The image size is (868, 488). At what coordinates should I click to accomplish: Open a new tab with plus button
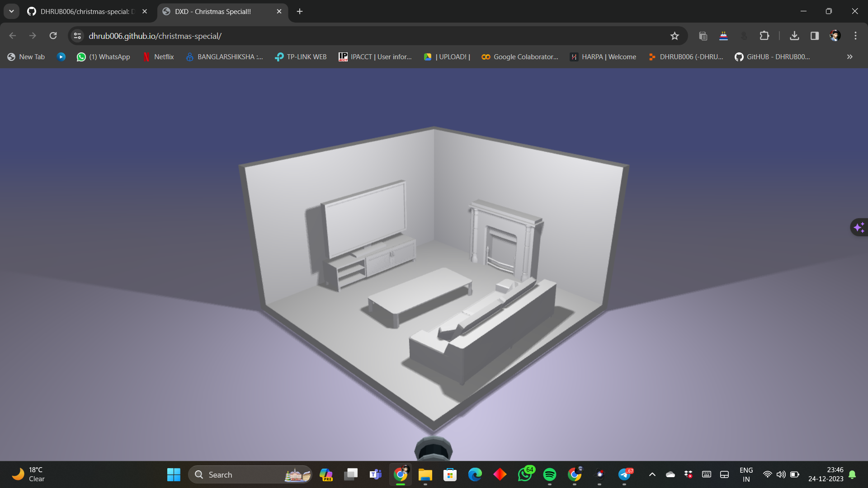click(300, 11)
